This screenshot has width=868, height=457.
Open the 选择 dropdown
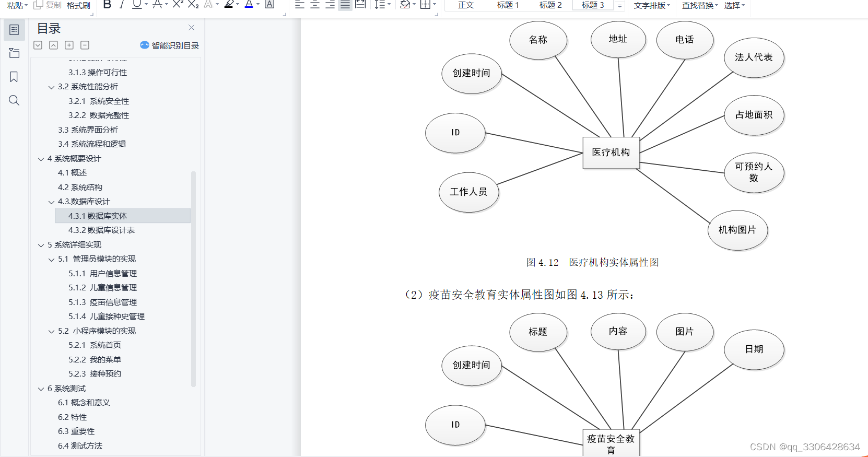734,5
